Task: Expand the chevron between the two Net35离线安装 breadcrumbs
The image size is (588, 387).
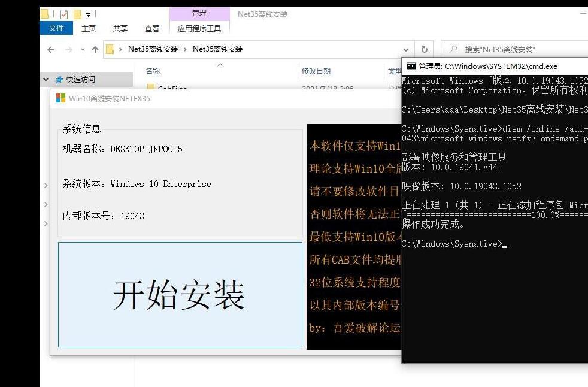Action: (x=185, y=49)
